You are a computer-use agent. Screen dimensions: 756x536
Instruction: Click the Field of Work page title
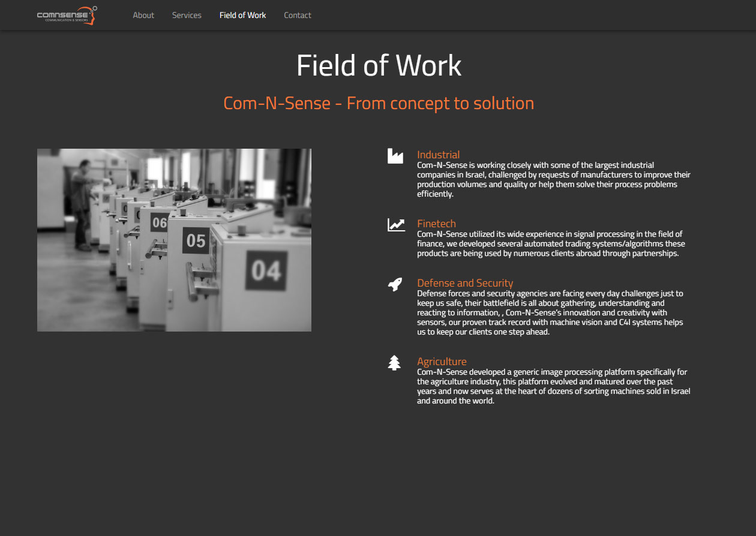pyautogui.click(x=379, y=65)
